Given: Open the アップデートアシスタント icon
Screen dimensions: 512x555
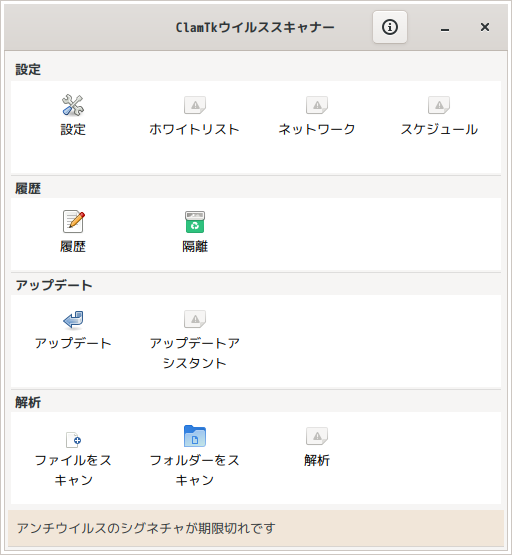Looking at the screenshot, I should pos(195,319).
